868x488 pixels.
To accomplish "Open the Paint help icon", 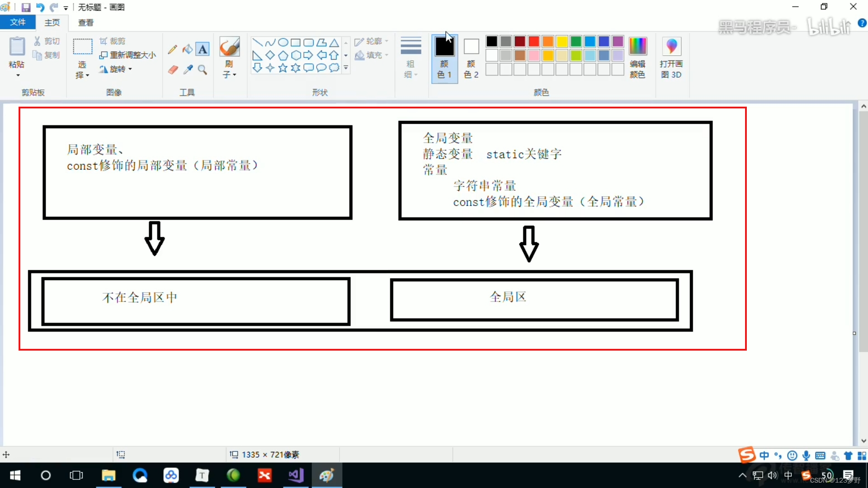I will point(862,23).
